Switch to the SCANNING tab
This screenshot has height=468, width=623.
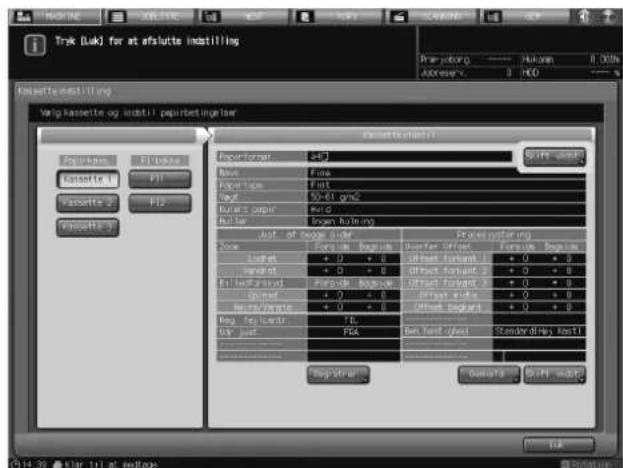[432, 17]
